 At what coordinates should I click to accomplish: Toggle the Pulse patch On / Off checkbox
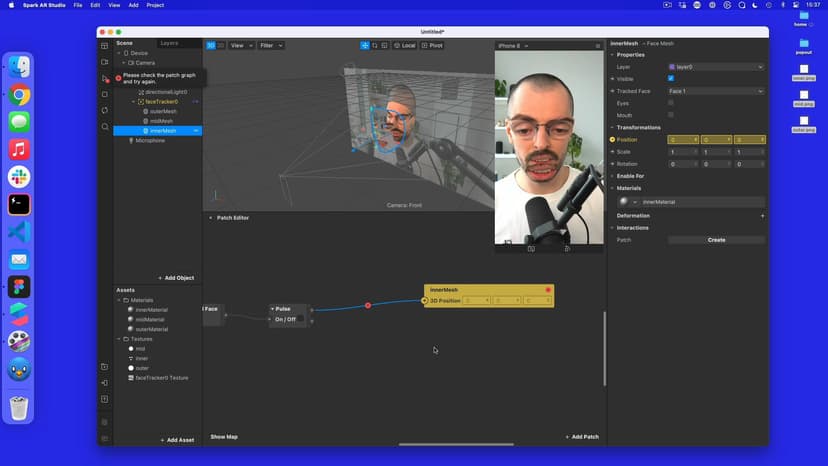[x=300, y=319]
